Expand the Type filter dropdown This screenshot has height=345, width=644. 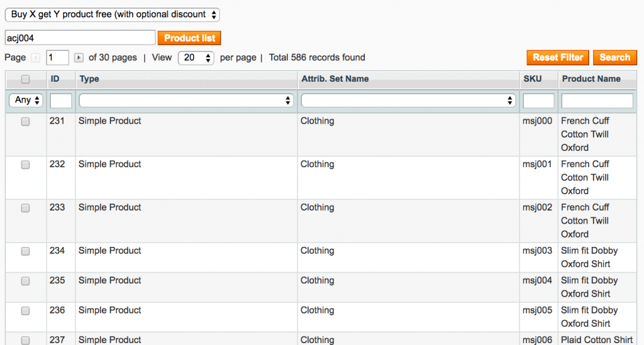187,101
